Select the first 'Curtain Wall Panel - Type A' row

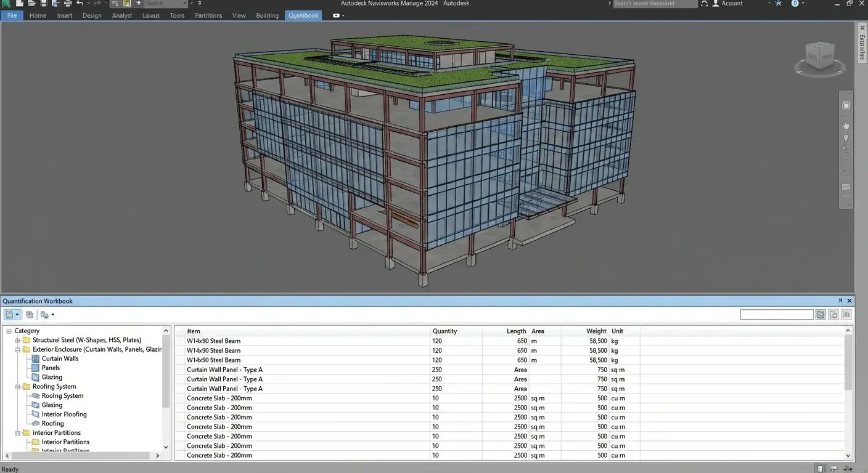pos(509,370)
